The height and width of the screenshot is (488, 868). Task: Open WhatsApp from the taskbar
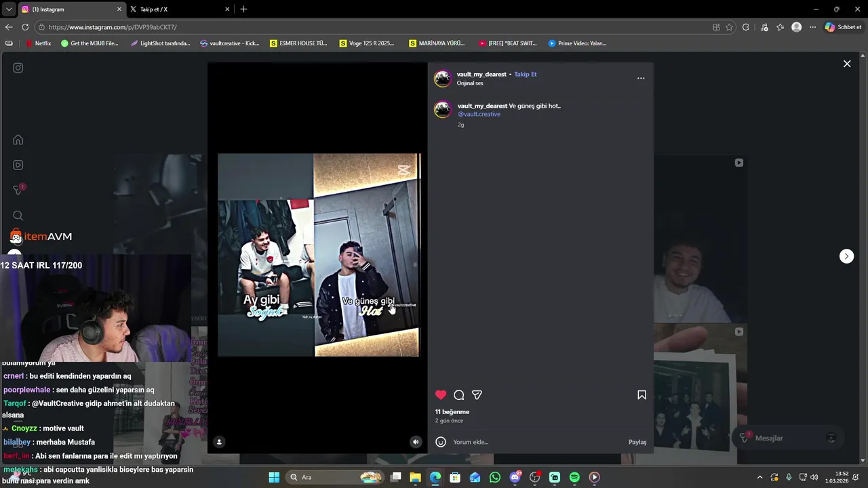click(x=495, y=477)
